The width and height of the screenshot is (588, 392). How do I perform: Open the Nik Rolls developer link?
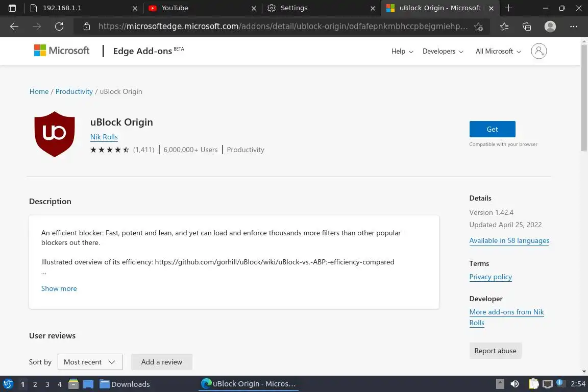pyautogui.click(x=104, y=137)
